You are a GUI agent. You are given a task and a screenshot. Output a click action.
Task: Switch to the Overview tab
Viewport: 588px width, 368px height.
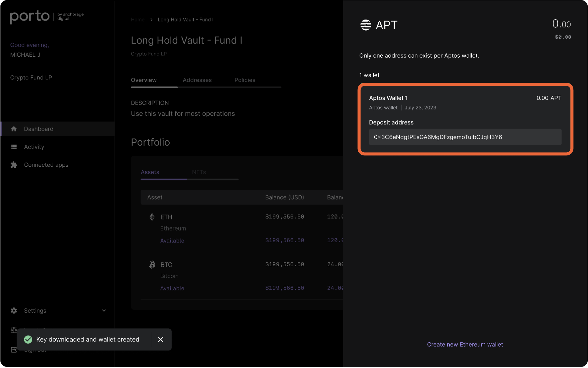[x=144, y=80]
